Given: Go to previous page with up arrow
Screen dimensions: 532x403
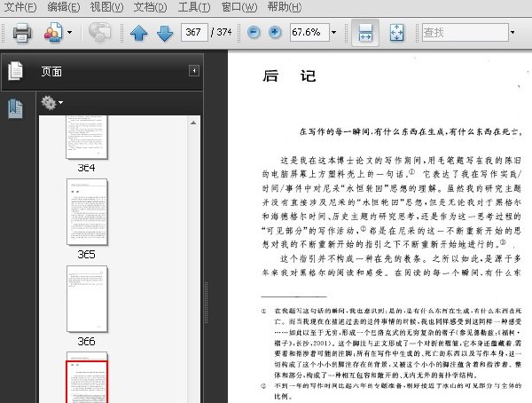Looking at the screenshot, I should [x=139, y=33].
